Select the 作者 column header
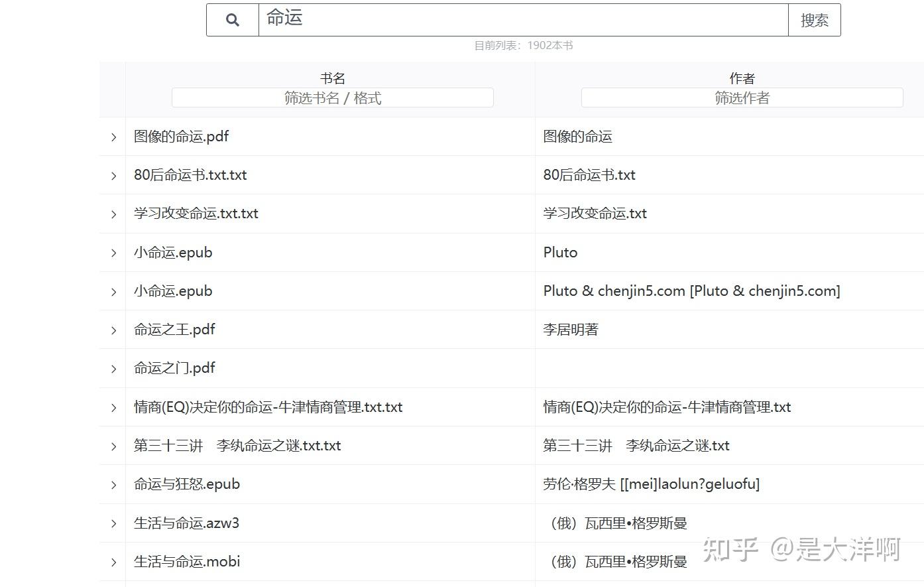 point(741,78)
